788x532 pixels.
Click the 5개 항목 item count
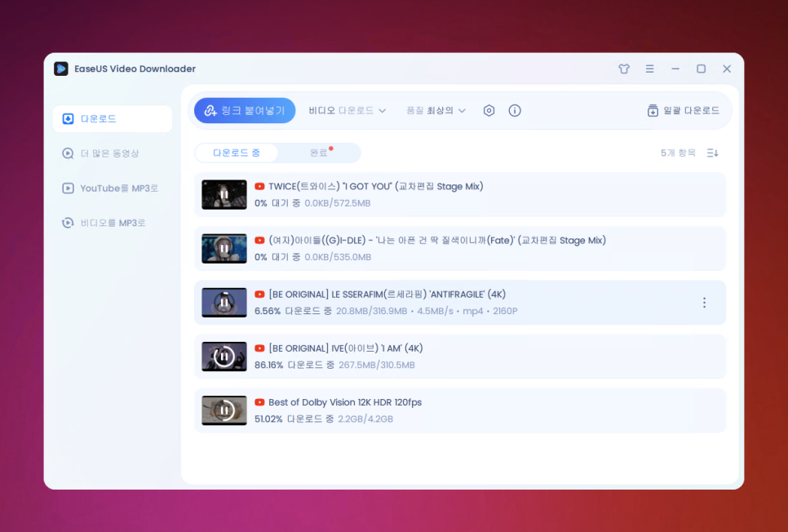[678, 153]
